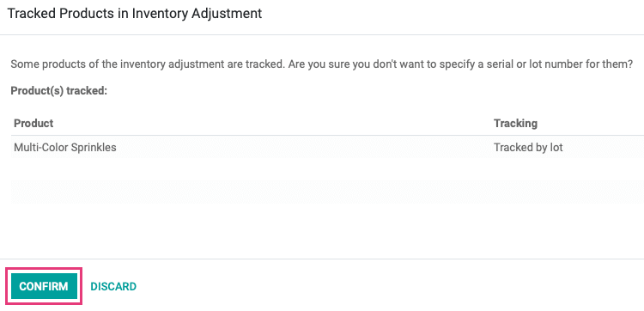This screenshot has width=644, height=311.
Task: Select the Multi-Color Sprinkles table row
Action: coord(327,147)
